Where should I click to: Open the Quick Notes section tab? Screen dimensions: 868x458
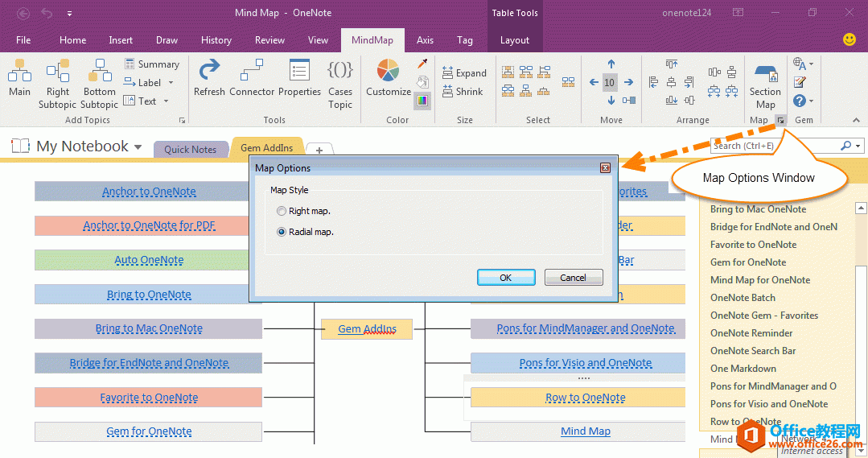[x=190, y=149]
